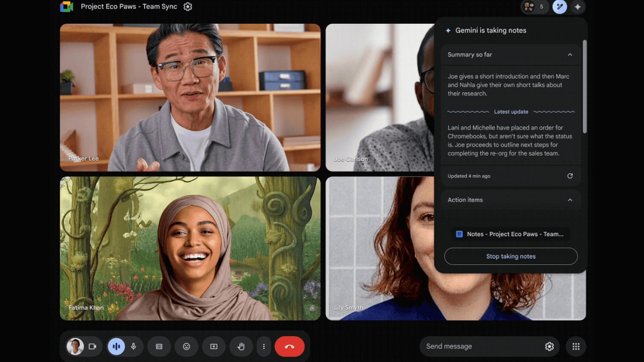
Task: Click the Google Meet logo icon
Action: (66, 6)
